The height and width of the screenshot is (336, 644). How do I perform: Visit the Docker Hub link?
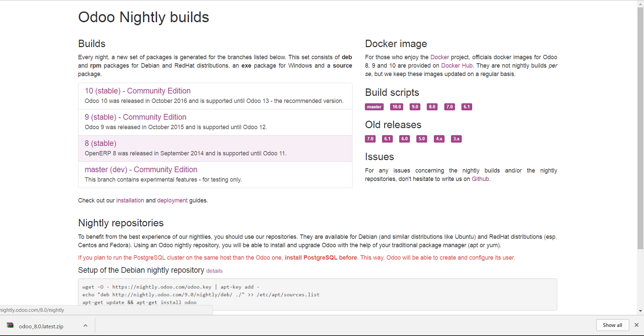457,66
